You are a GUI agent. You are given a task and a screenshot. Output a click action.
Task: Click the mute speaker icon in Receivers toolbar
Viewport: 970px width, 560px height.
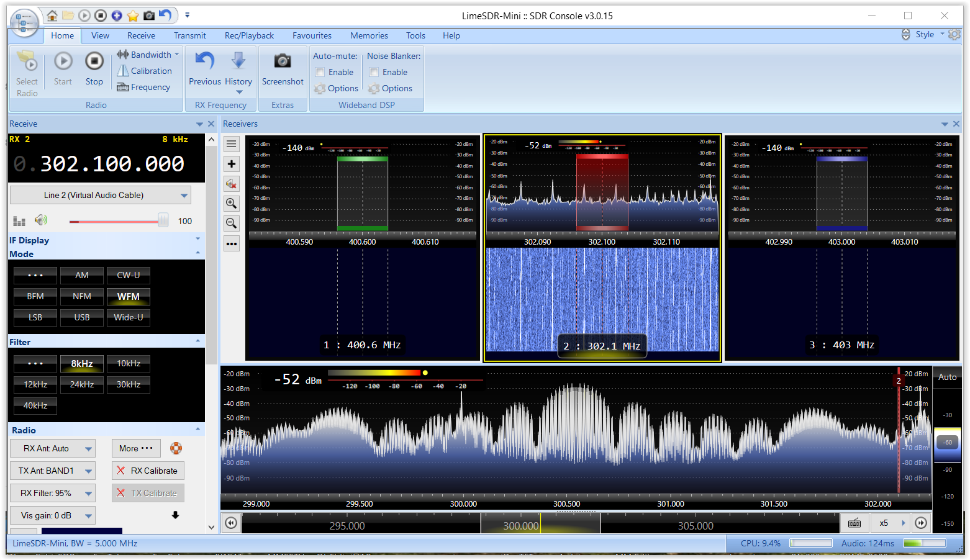click(232, 184)
